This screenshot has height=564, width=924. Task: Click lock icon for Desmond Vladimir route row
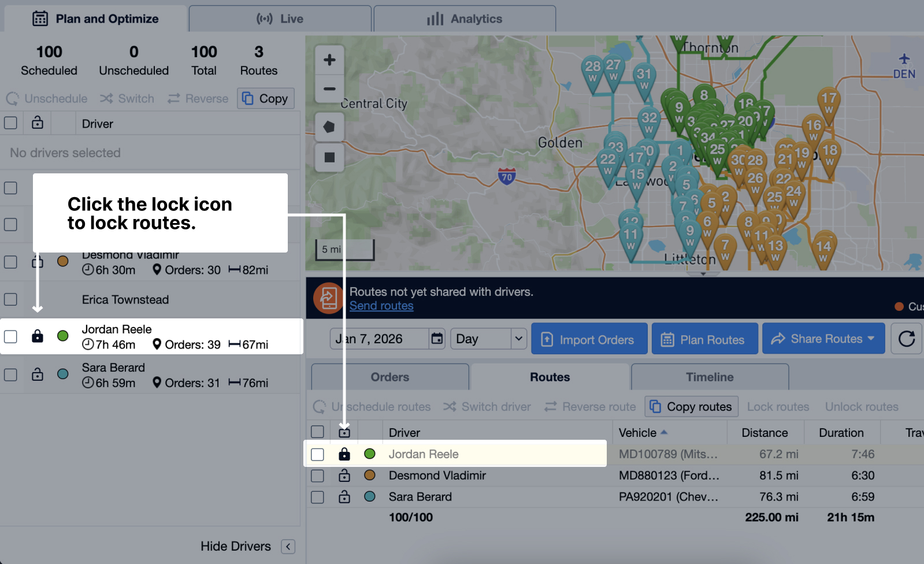(344, 476)
